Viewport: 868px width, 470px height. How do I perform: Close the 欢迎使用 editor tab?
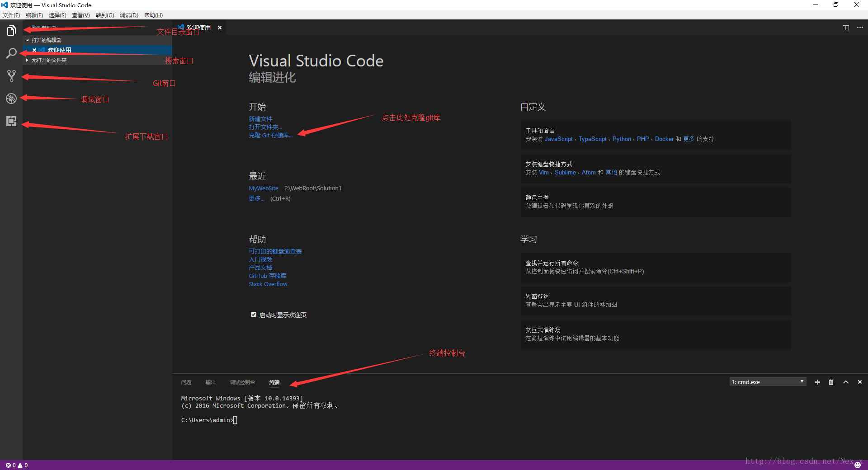point(220,28)
